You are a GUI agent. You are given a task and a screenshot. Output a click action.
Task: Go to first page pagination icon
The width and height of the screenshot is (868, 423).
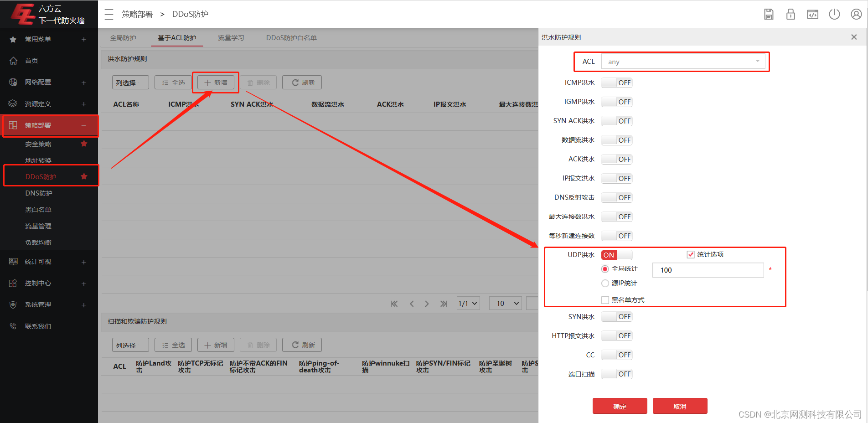(x=394, y=304)
